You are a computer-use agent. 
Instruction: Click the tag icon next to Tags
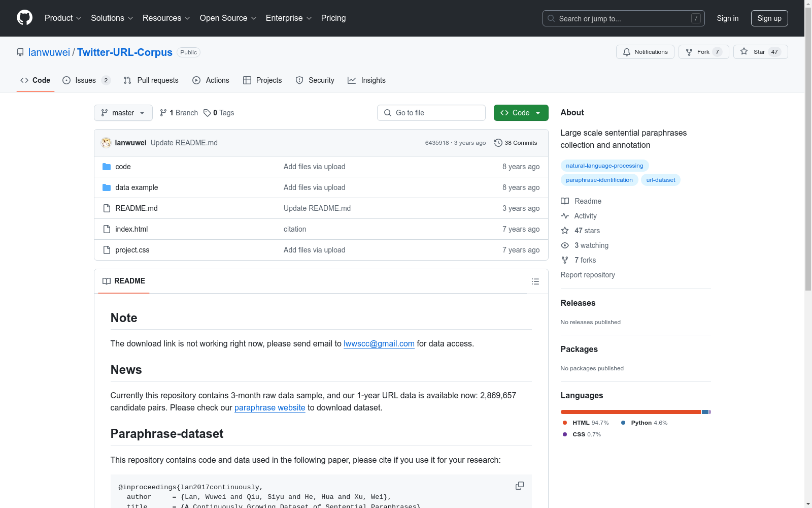pyautogui.click(x=207, y=113)
